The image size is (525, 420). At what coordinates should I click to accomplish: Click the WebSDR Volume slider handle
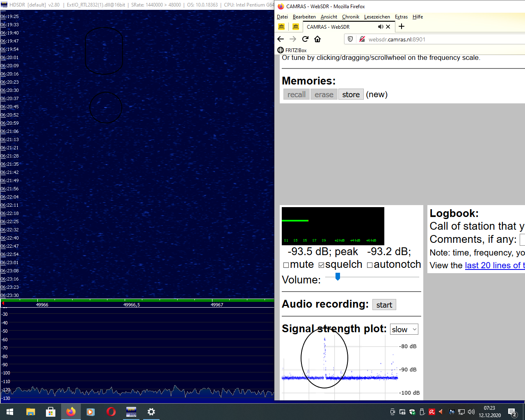(x=338, y=277)
